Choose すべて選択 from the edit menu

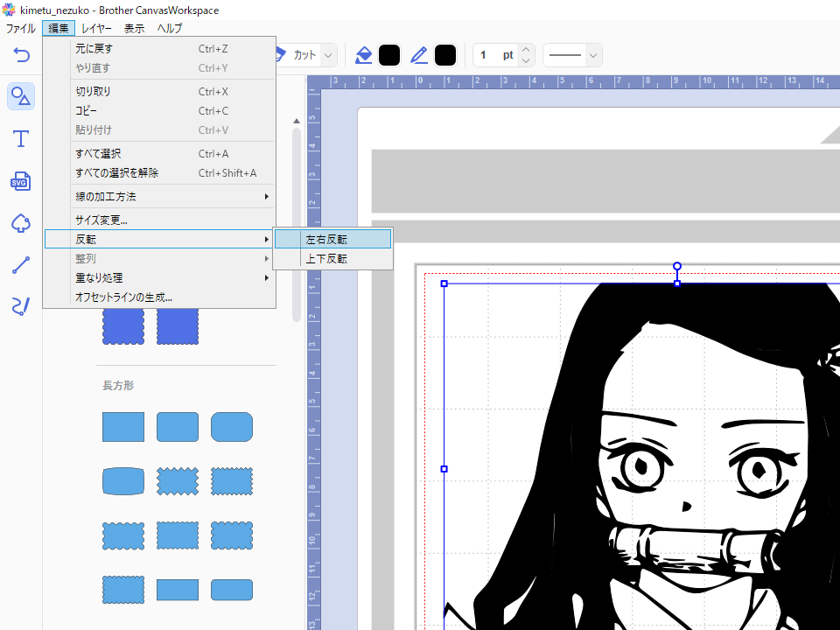(159, 154)
